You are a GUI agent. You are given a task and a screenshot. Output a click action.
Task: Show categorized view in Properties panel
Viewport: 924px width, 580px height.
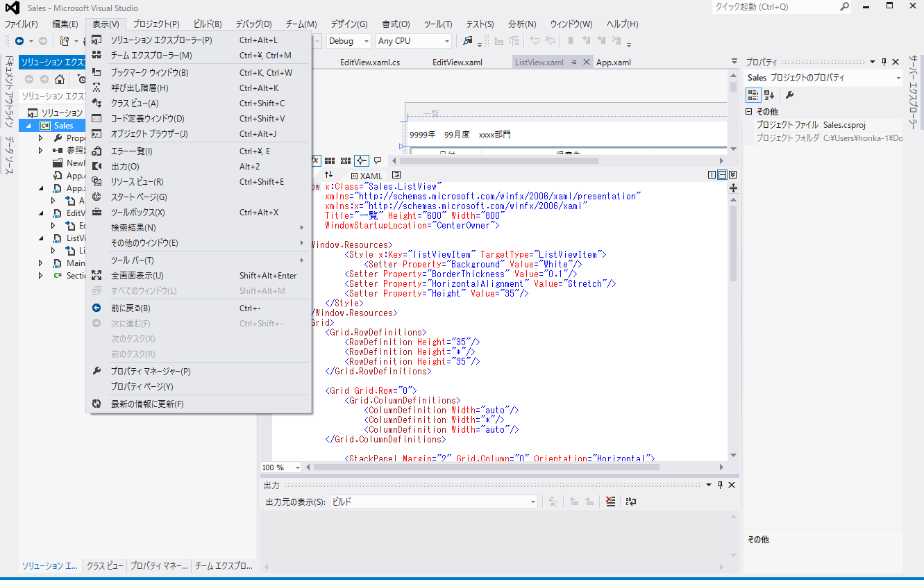(x=753, y=95)
